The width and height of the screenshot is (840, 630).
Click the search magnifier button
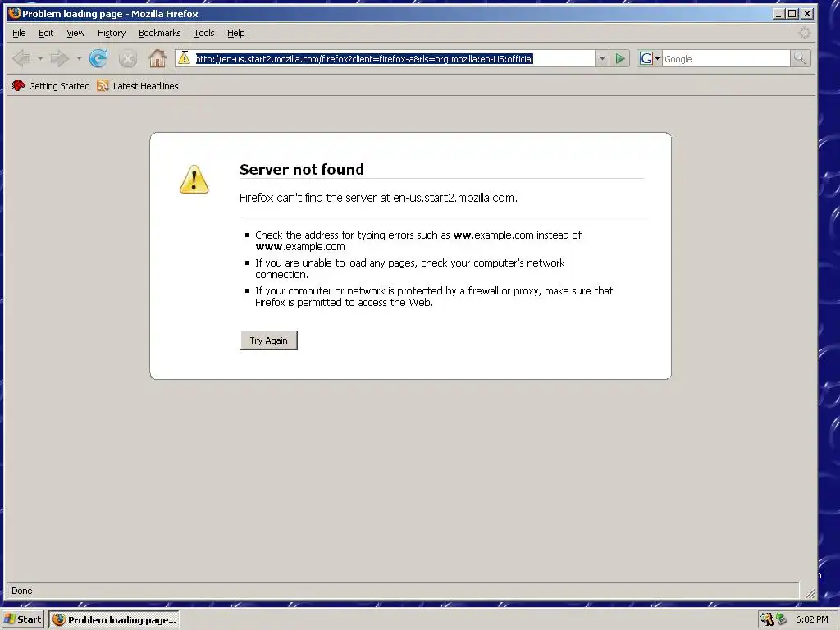pos(800,58)
